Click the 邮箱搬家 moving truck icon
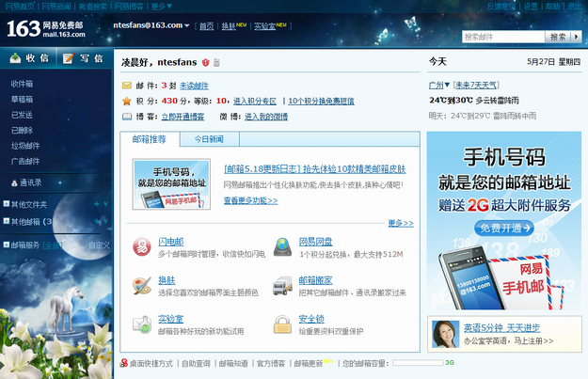The width and height of the screenshot is (588, 379). point(283,286)
